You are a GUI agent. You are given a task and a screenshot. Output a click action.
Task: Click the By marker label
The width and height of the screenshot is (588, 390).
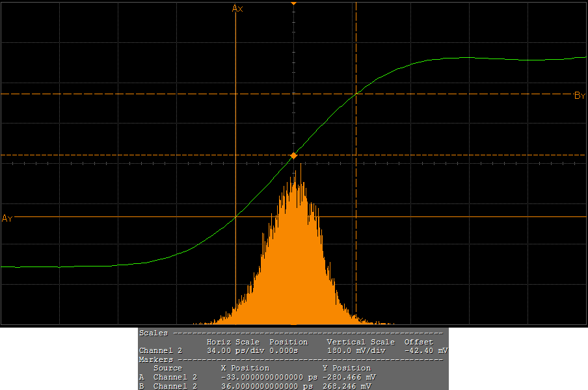(580, 96)
